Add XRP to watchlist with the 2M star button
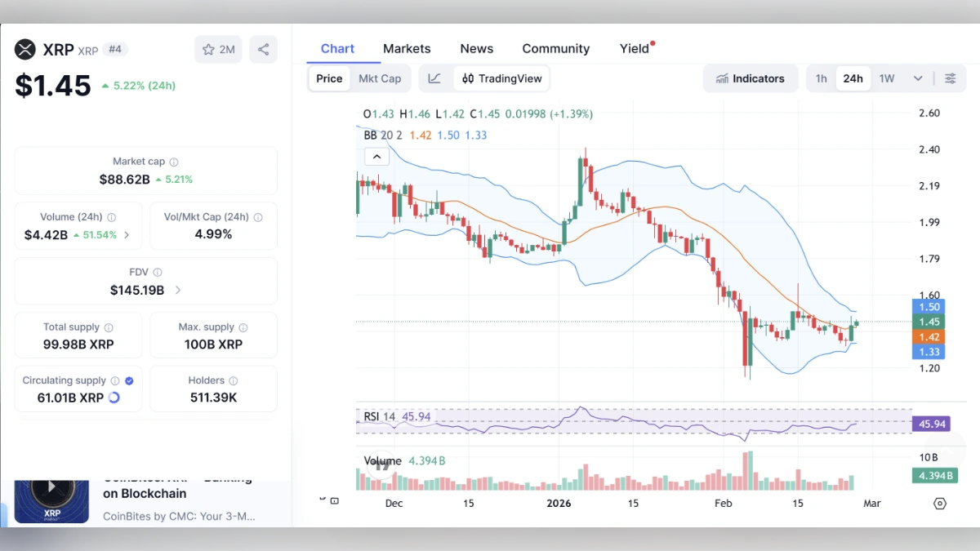 (218, 49)
